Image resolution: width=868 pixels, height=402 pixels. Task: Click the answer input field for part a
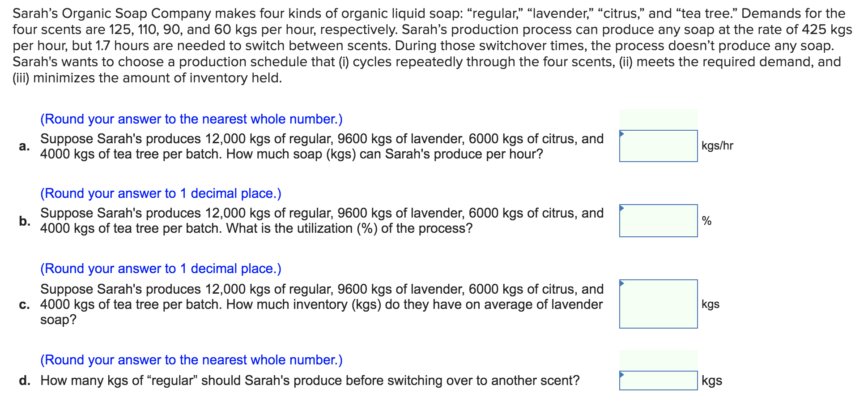click(x=658, y=145)
